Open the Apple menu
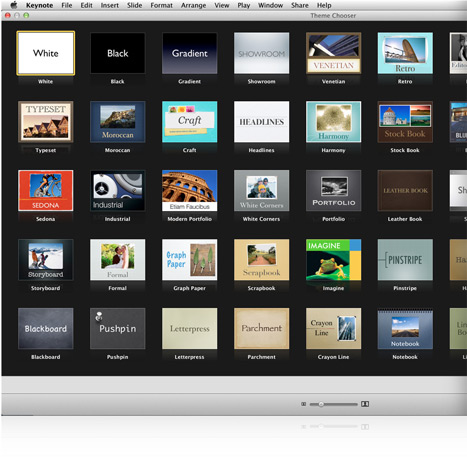The width and height of the screenshot is (467, 458). [14, 5]
